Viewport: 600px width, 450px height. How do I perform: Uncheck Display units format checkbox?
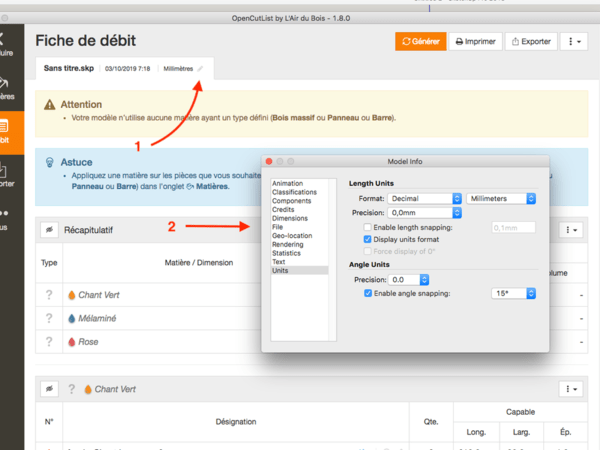[367, 239]
